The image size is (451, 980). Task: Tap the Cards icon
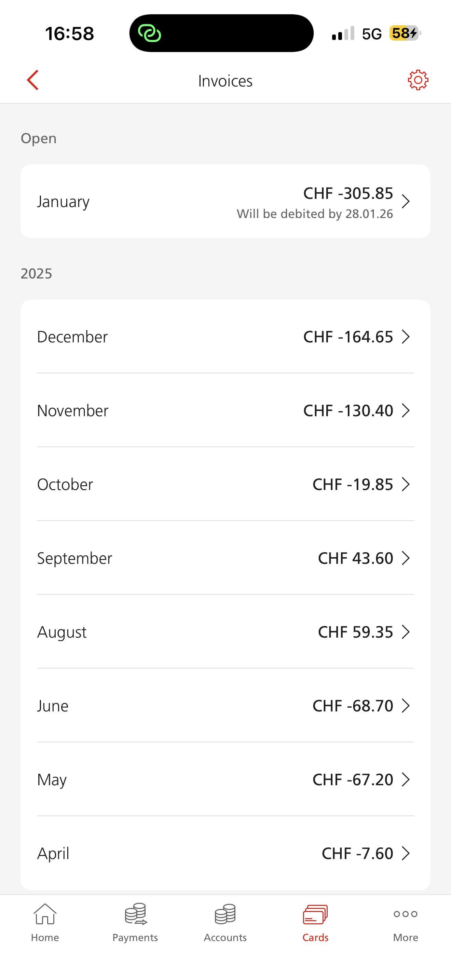click(315, 915)
